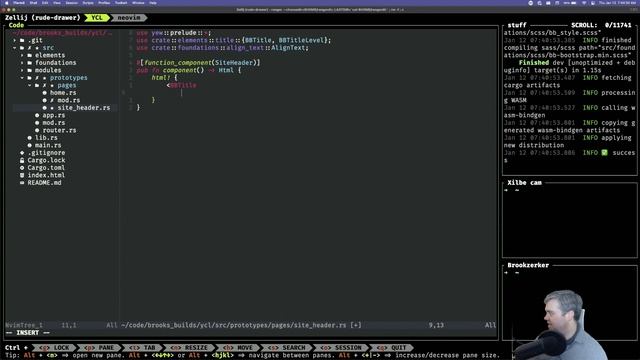This screenshot has height=360, width=640.
Task: Click the home.rs file icon
Action: click(44, 93)
